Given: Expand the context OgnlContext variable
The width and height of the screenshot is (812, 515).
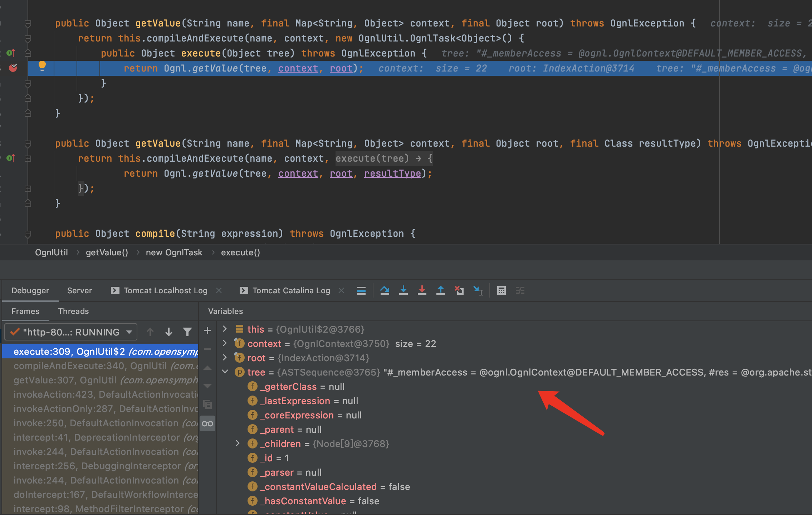Looking at the screenshot, I should (x=225, y=343).
